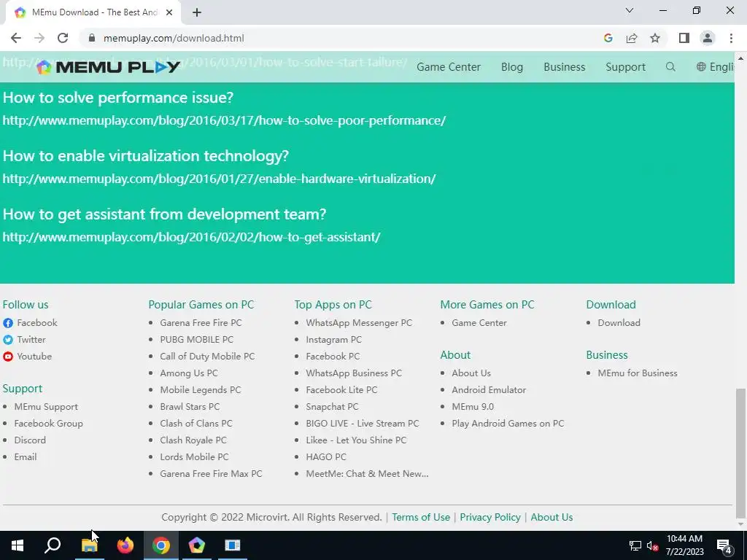Click the address bar URL field
747x560 pixels.
coord(333,38)
